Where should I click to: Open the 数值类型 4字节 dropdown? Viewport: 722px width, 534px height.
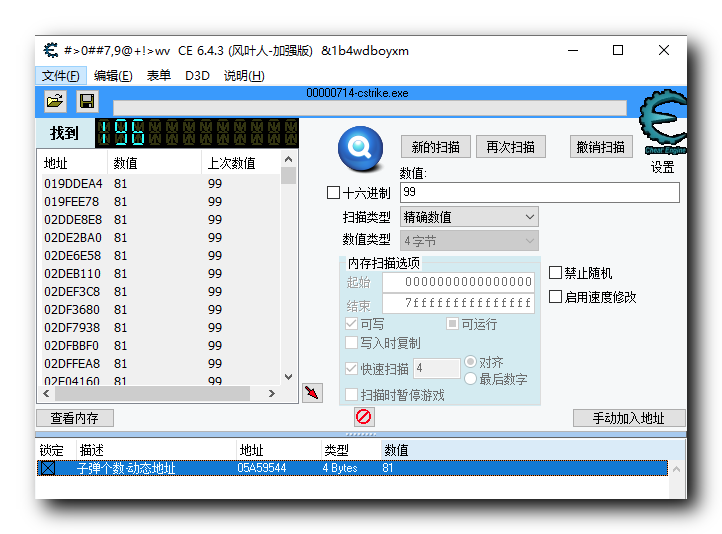[469, 241]
